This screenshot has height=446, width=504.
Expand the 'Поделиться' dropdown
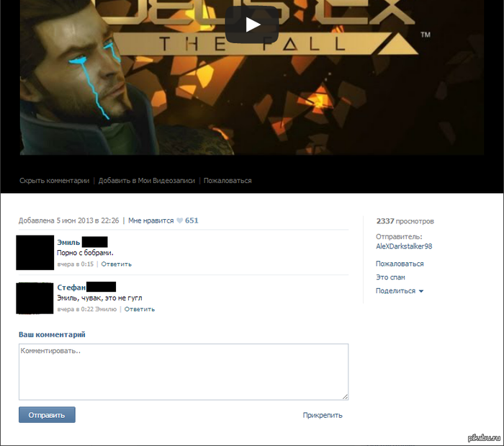point(400,290)
